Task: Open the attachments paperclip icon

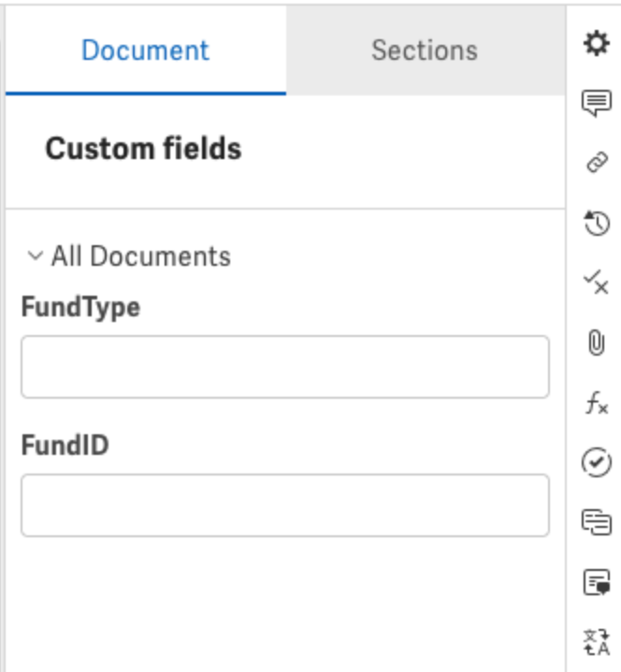Action: point(596,343)
